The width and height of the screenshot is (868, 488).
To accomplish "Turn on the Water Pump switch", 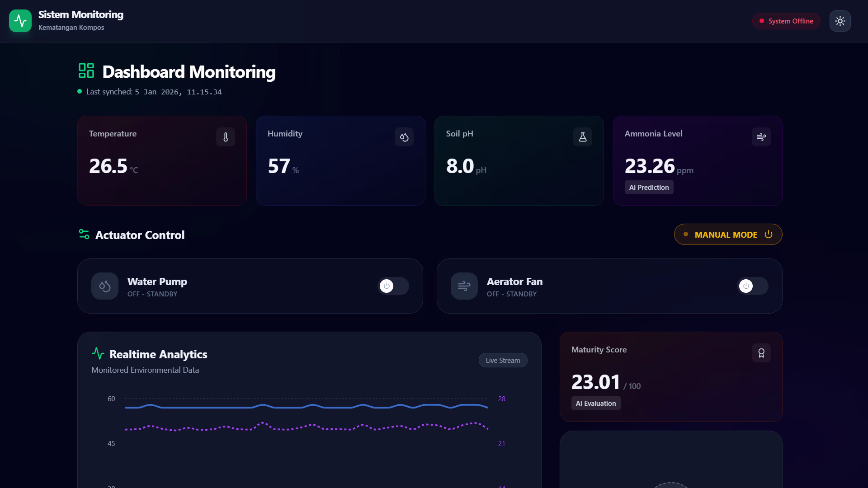I will 393,286.
